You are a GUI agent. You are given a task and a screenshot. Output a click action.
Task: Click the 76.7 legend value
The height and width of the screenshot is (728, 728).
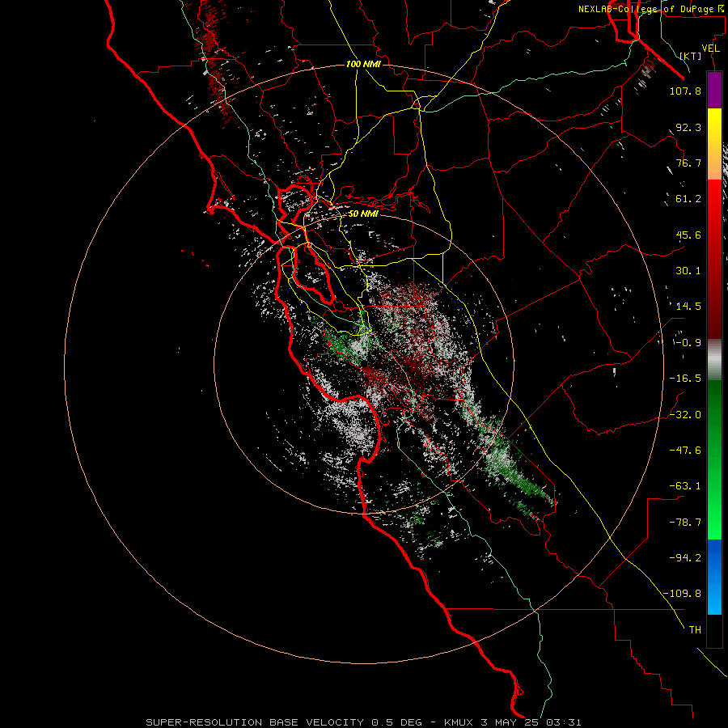point(688,163)
